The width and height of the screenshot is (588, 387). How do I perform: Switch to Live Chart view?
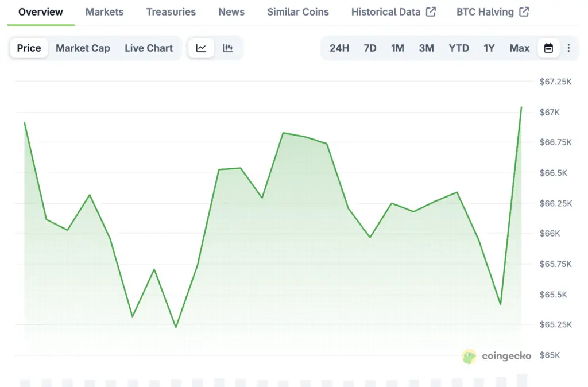[149, 48]
